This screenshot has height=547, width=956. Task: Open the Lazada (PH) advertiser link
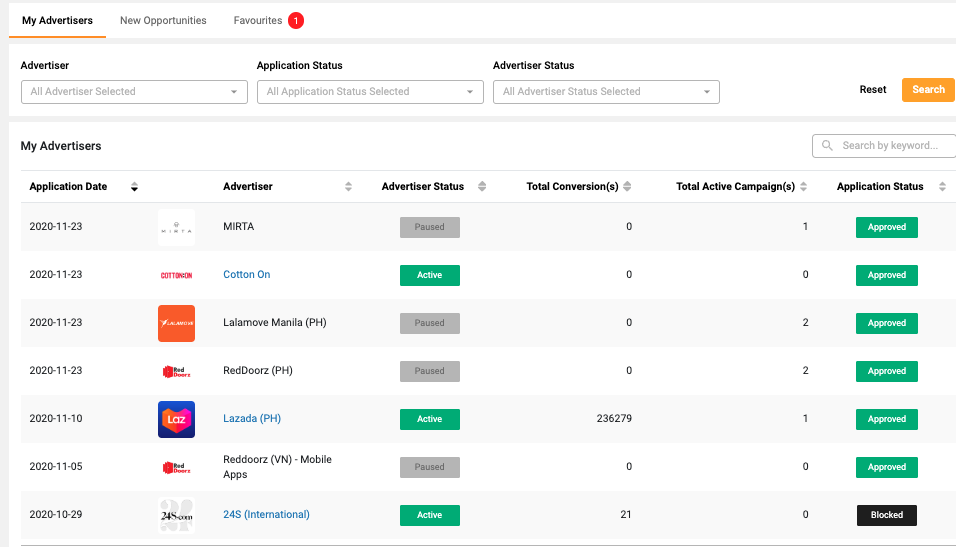point(252,418)
